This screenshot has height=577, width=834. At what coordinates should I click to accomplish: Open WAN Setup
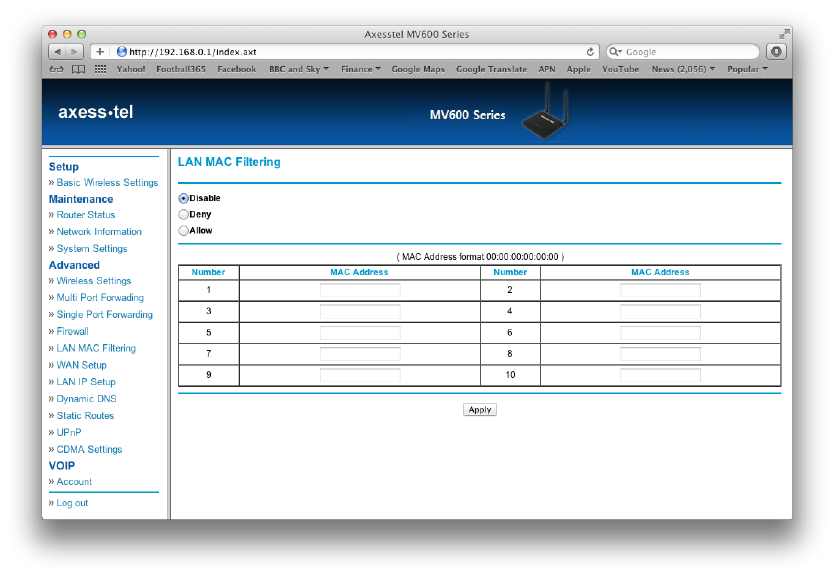click(81, 365)
